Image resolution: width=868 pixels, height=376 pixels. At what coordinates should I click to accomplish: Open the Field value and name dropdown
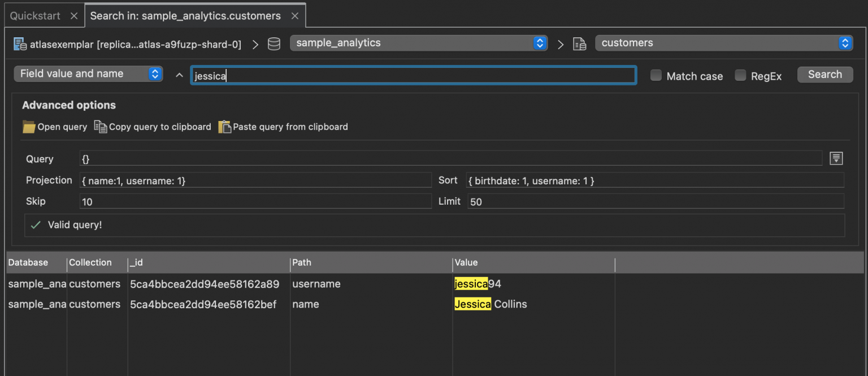(x=88, y=74)
